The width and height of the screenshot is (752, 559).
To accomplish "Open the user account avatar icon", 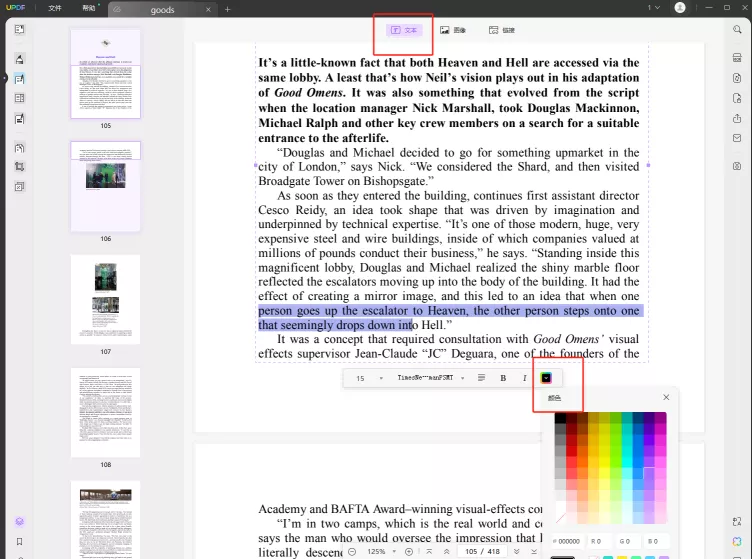I will (680, 8).
